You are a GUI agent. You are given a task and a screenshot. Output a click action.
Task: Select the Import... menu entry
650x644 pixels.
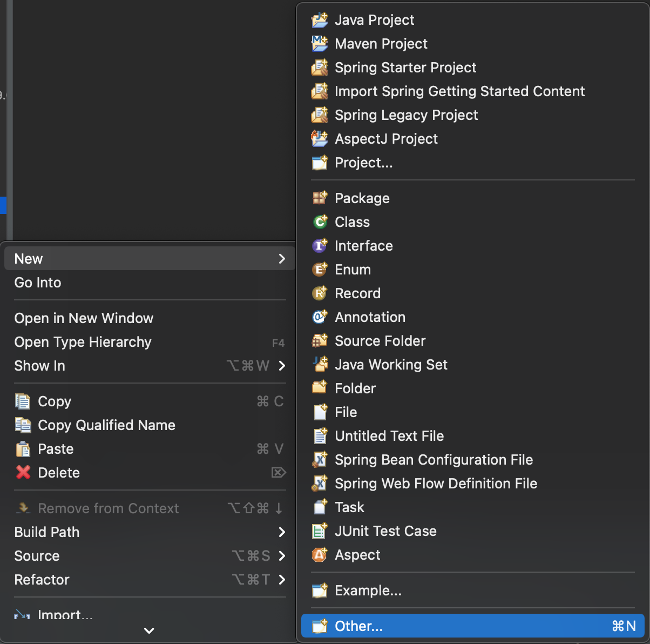[x=150, y=614]
